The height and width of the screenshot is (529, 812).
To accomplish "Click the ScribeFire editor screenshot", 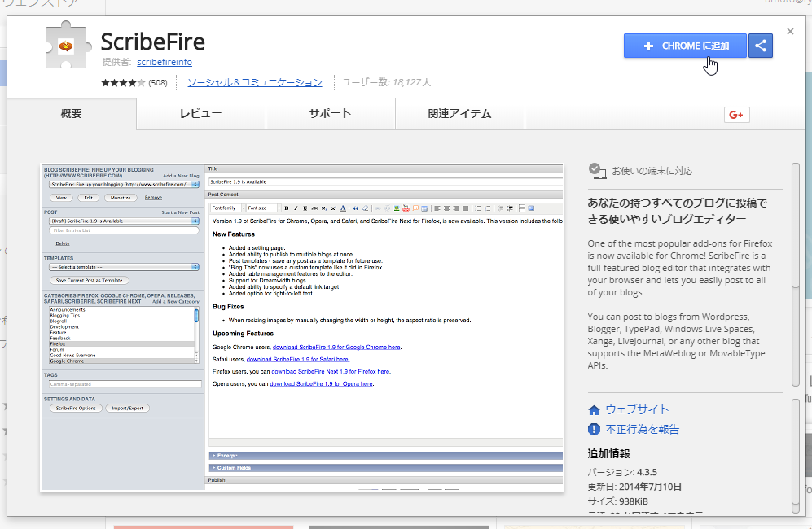I will pyautogui.click(x=302, y=327).
